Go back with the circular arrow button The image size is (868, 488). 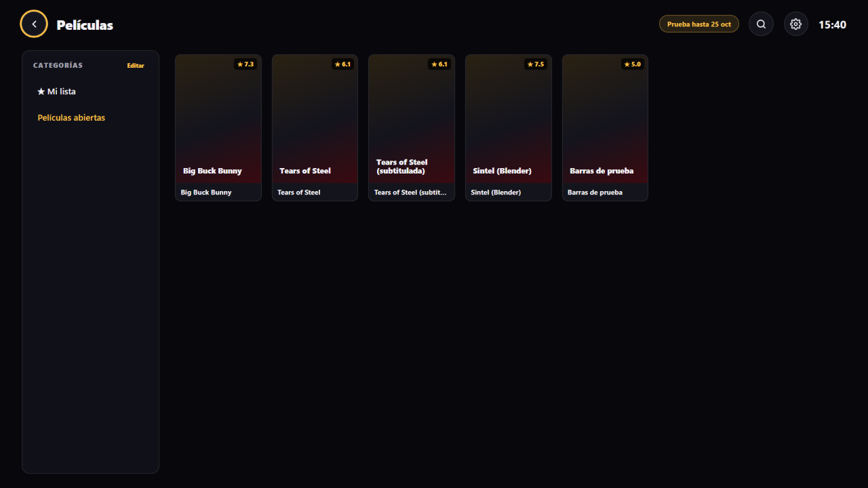pos(34,24)
